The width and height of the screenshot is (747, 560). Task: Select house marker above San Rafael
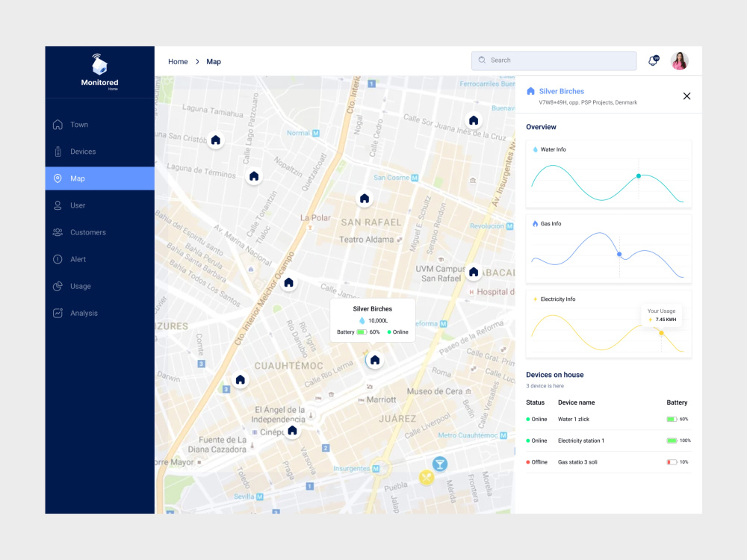coord(365,199)
